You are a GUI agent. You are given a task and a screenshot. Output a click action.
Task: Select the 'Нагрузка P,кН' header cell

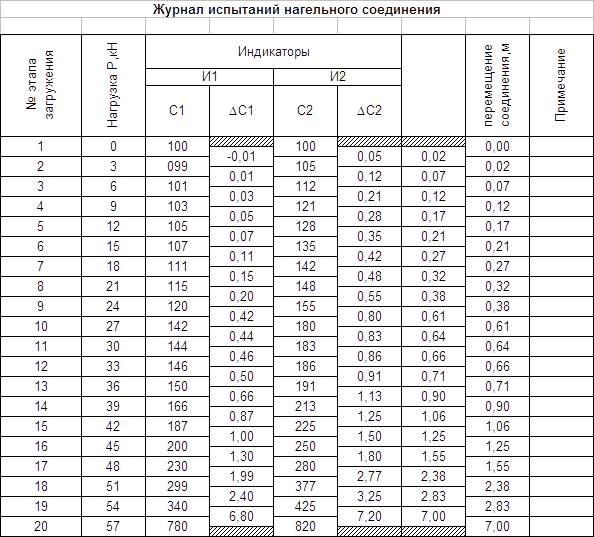[113, 86]
